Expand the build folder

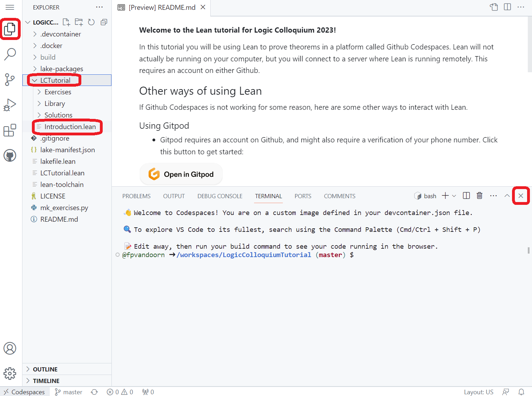[67, 57]
